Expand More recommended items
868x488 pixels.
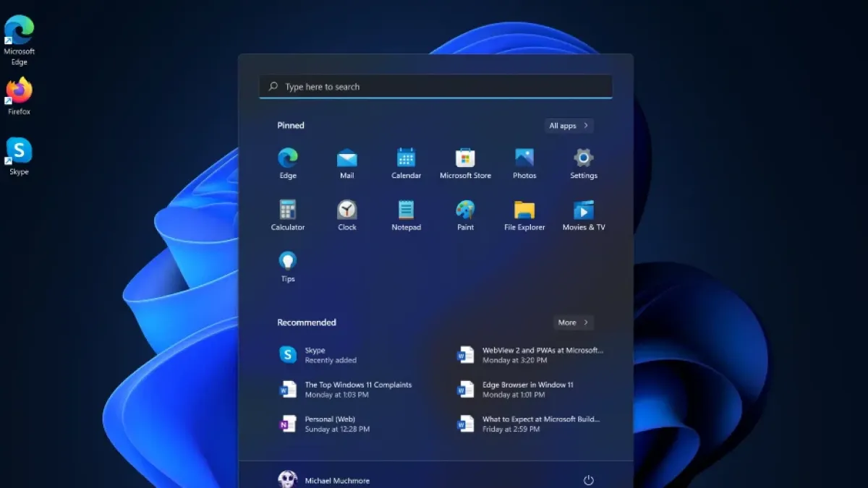pos(574,322)
